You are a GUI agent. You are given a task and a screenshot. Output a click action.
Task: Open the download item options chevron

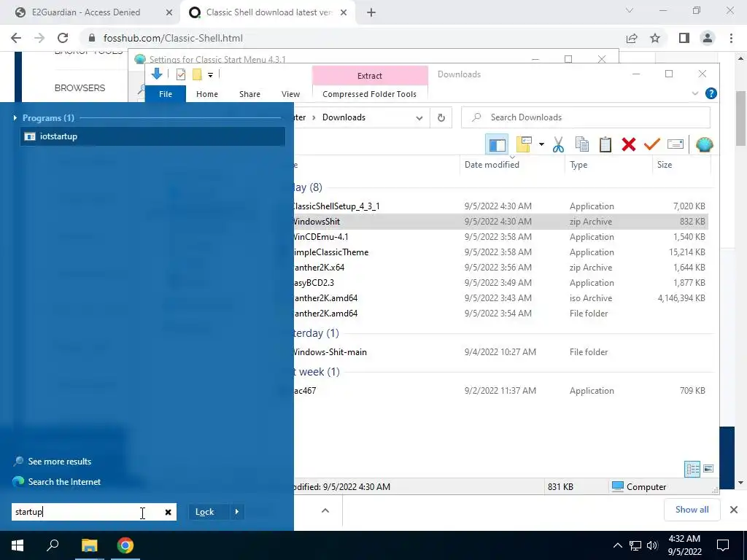(325, 510)
